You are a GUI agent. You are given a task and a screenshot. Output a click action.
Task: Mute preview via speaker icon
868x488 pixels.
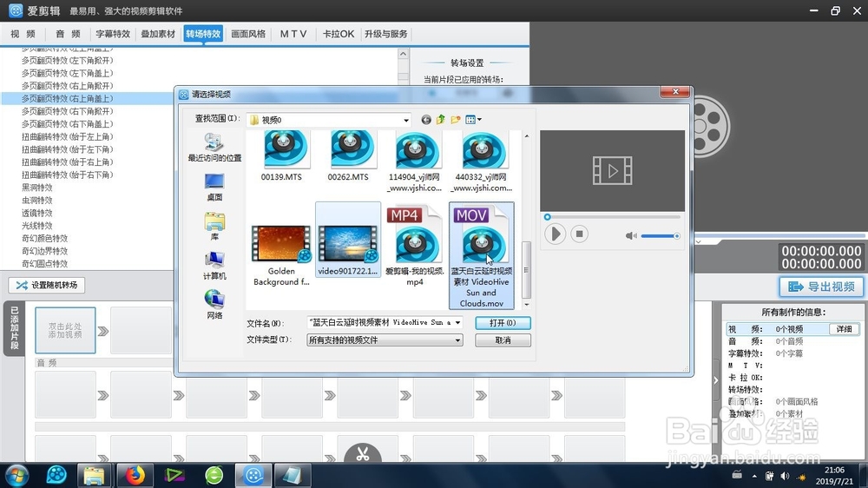tap(630, 236)
